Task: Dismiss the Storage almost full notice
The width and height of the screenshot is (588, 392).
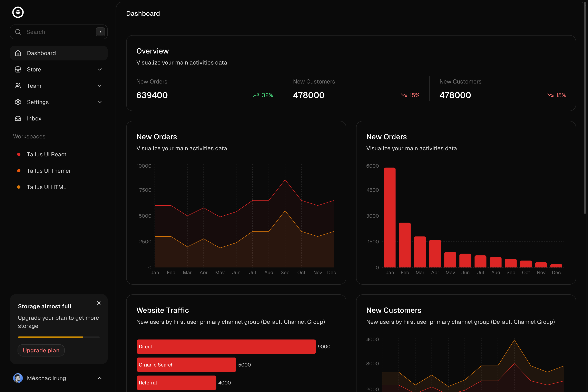Action: click(x=98, y=303)
